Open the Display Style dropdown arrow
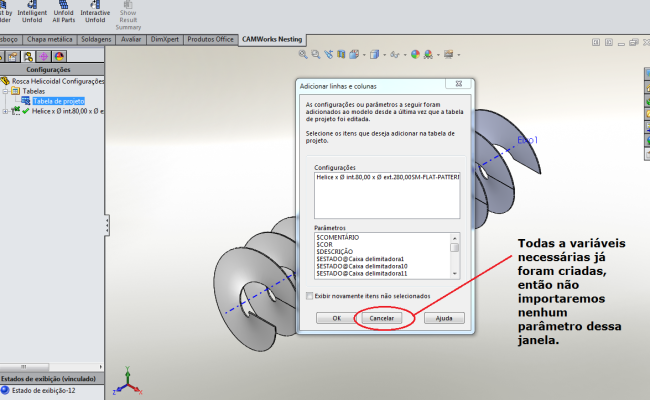The image size is (650, 400). [382, 54]
